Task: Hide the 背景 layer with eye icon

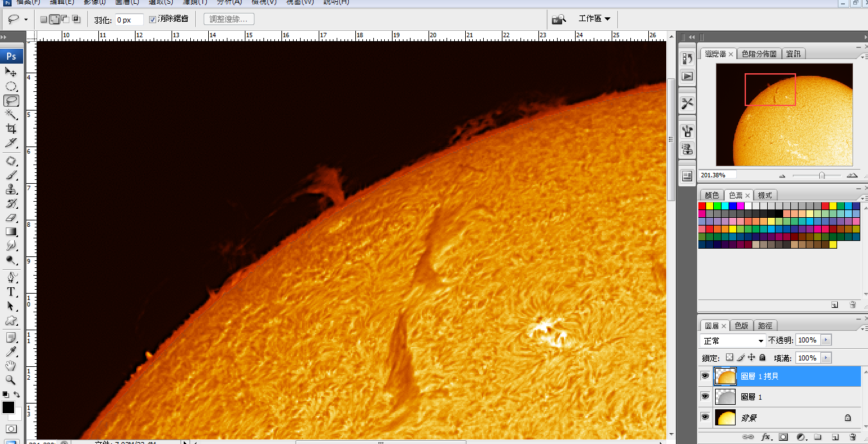Action: click(705, 418)
